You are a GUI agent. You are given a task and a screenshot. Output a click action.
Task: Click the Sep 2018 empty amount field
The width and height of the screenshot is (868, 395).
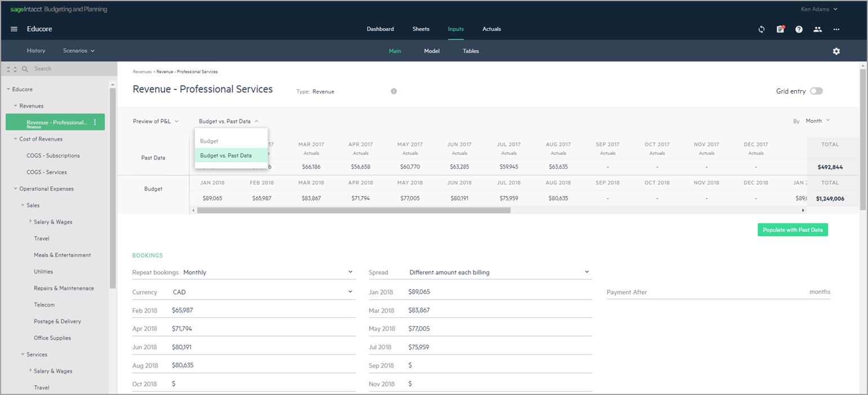click(480, 366)
